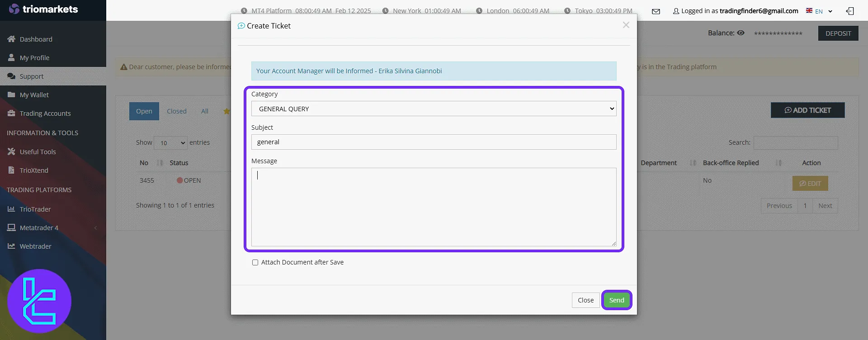
Task: Click EDIT for ticket 3455
Action: point(810,184)
